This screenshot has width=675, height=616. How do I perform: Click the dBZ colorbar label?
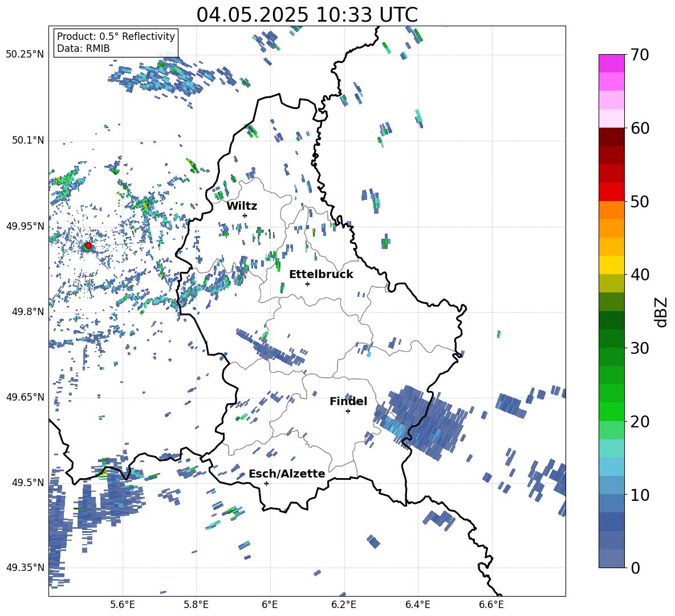pos(662,312)
